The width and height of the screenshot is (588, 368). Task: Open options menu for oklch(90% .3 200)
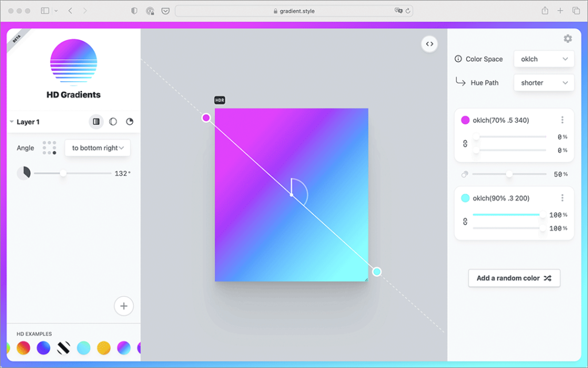(x=562, y=198)
